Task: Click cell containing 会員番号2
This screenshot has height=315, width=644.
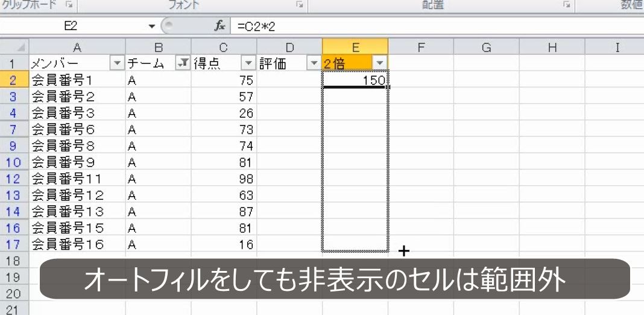Action: 77,97
